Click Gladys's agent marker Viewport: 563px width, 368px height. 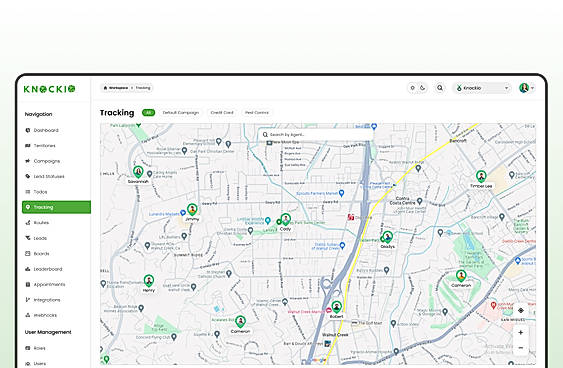pyautogui.click(x=387, y=237)
